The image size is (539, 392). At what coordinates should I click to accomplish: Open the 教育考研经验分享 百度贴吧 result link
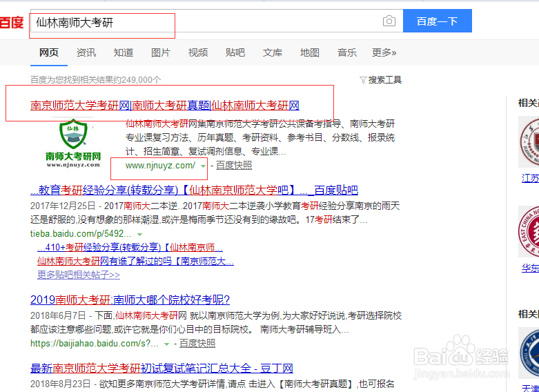coord(194,190)
